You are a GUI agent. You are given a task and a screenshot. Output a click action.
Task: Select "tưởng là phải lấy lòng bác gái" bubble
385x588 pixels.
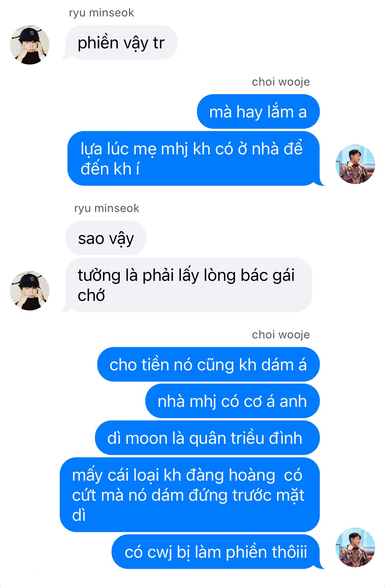tap(188, 285)
